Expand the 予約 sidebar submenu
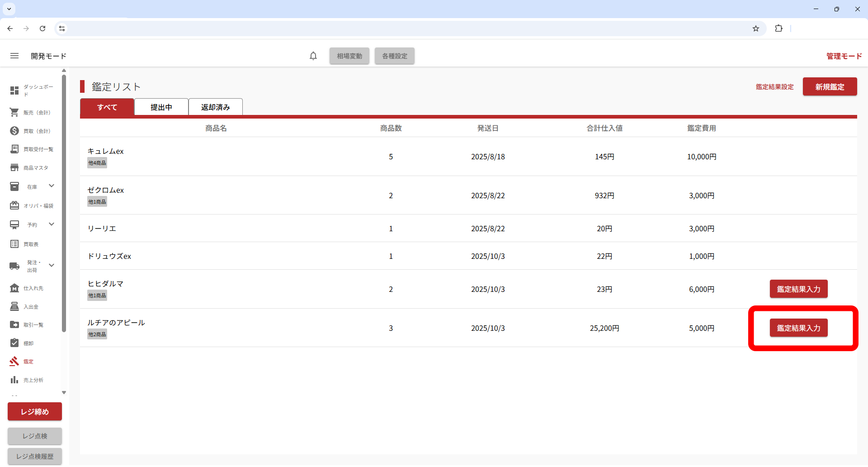 52,224
